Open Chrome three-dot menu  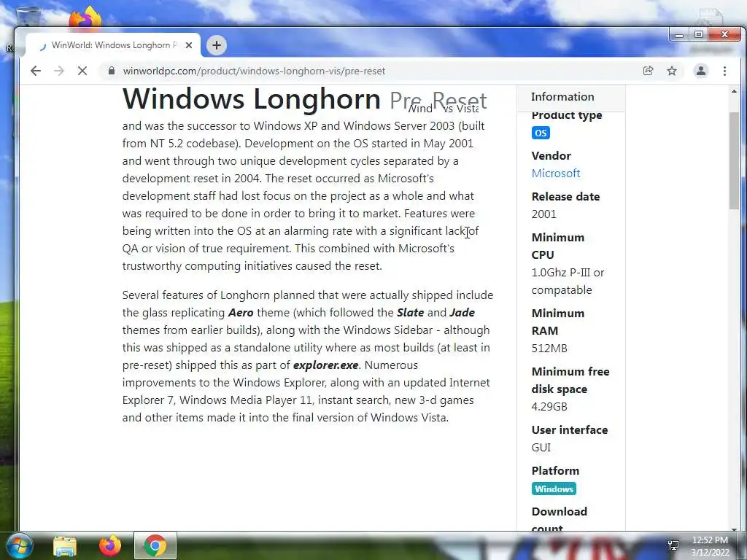point(724,71)
